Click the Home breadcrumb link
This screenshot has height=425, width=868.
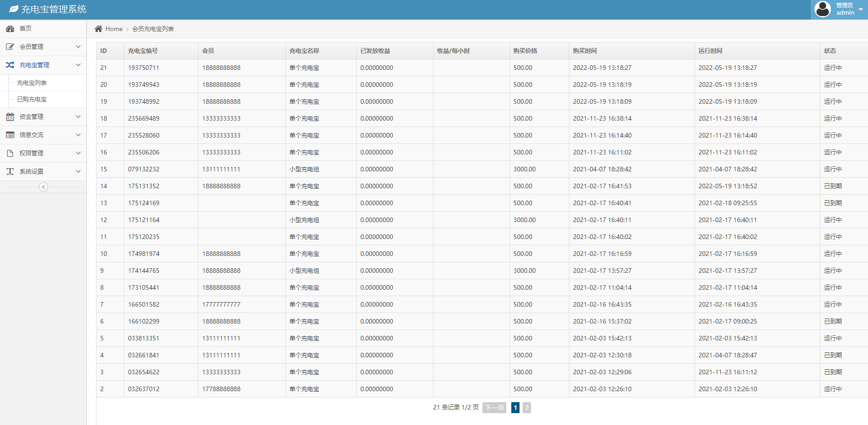click(114, 29)
